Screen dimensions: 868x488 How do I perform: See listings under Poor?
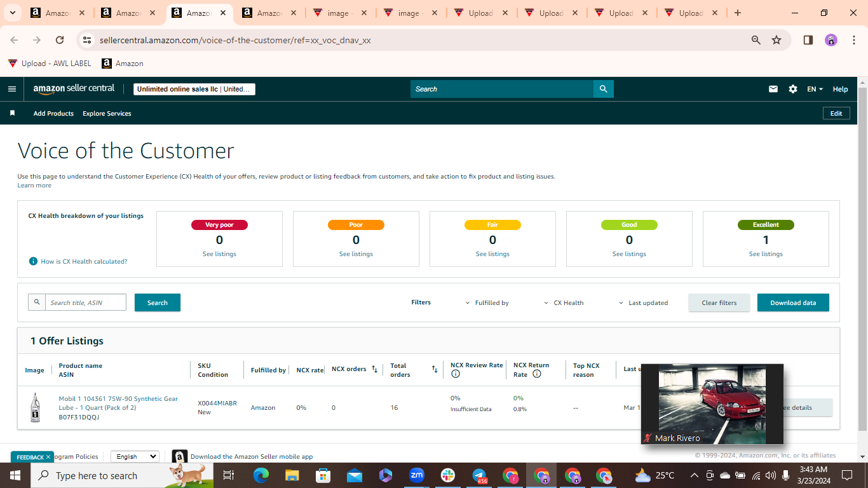tap(356, 254)
